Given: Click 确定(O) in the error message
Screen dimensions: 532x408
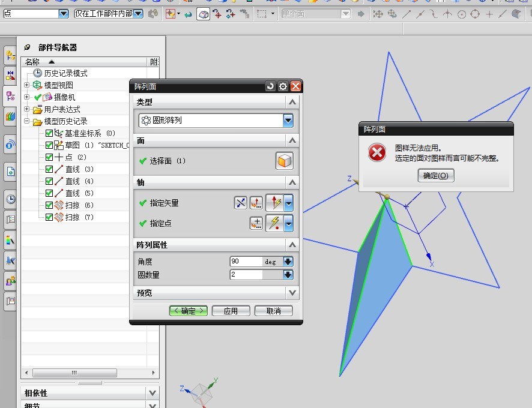Looking at the screenshot, I should click(x=436, y=176).
